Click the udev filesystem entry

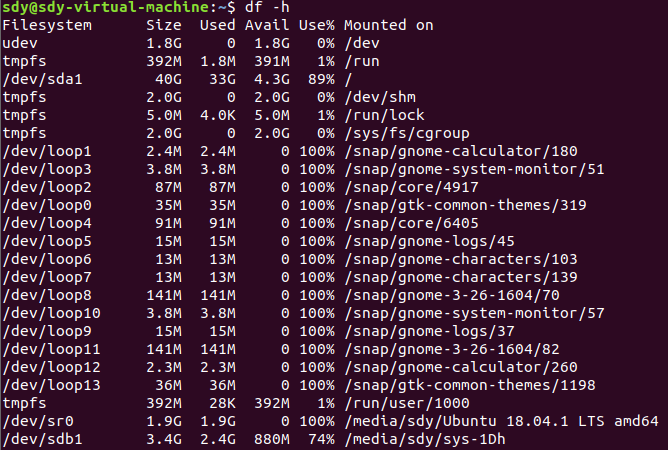pos(20,43)
